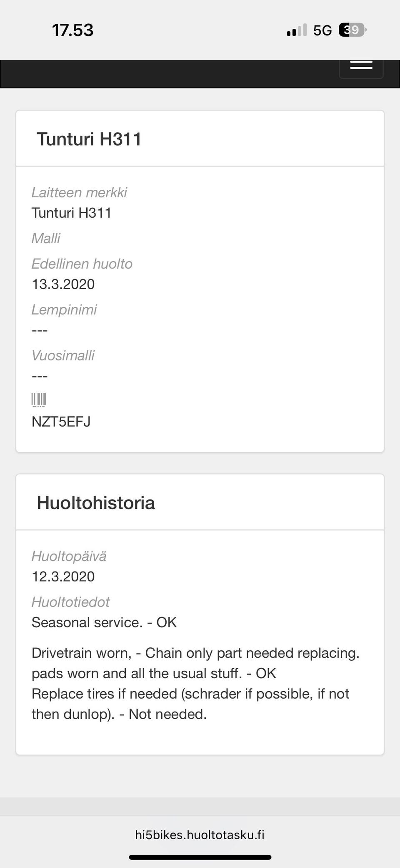400x868 pixels.
Task: Tap the barcode icon above NZT5EFJ
Action: click(x=39, y=400)
